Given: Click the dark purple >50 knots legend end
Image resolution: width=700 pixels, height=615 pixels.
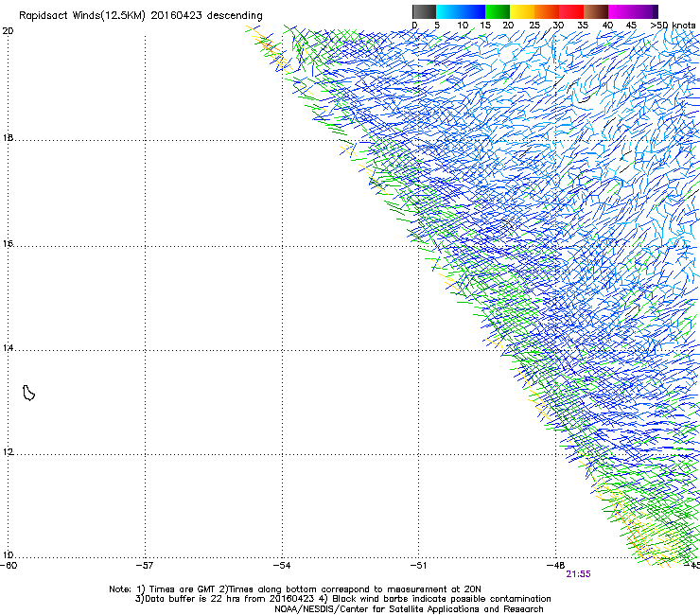Looking at the screenshot, I should click(x=656, y=11).
